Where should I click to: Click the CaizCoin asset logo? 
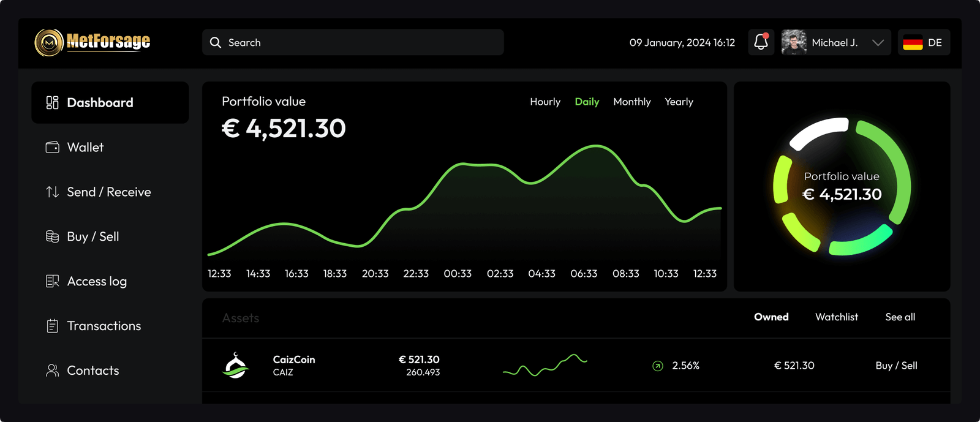(x=235, y=366)
